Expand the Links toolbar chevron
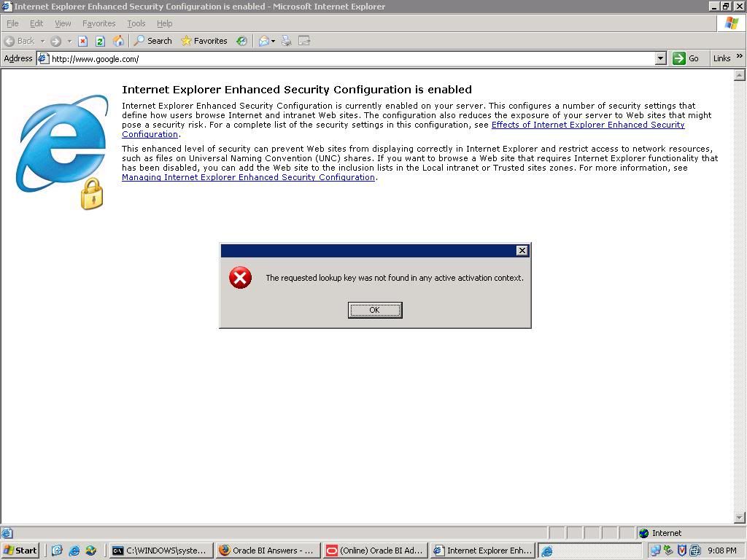The height and width of the screenshot is (560, 747). 740,56
